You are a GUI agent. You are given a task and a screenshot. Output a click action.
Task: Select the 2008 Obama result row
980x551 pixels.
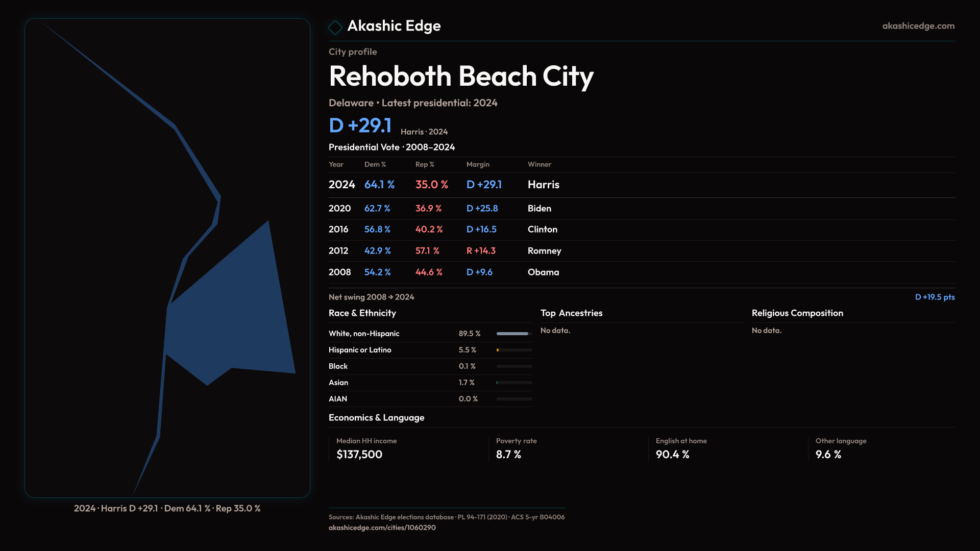point(444,272)
